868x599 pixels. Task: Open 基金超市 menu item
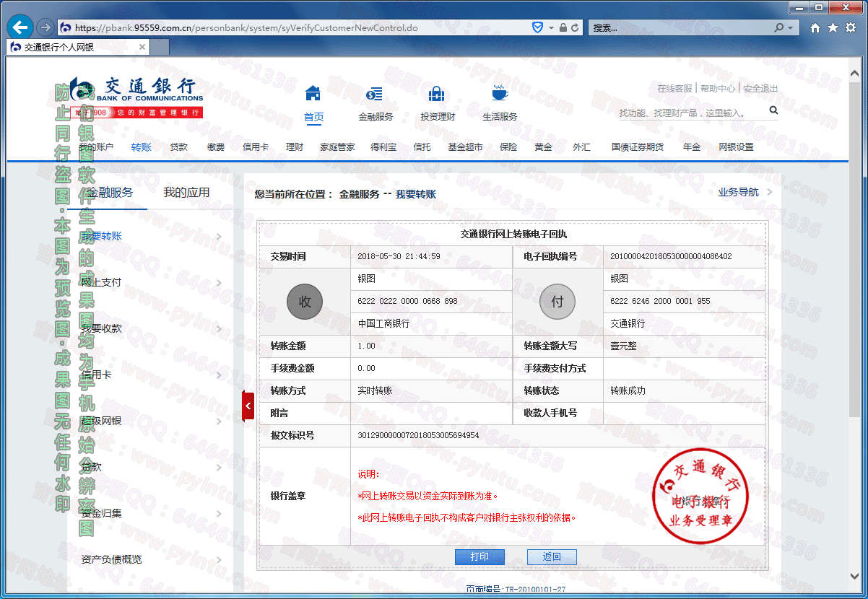[465, 147]
